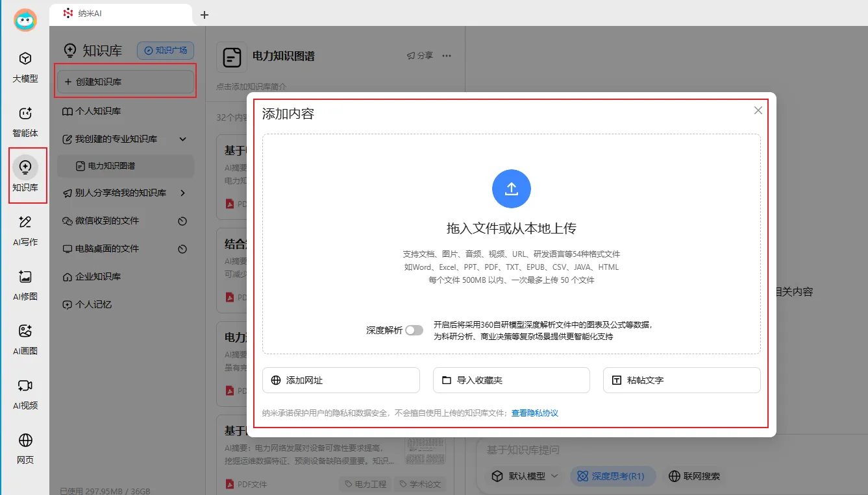Click the 知识库 lightbulb header icon
The width and height of the screenshot is (868, 495).
[69, 51]
